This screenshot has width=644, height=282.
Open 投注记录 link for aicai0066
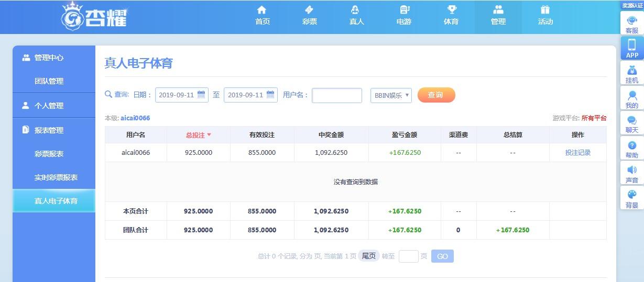pos(578,153)
